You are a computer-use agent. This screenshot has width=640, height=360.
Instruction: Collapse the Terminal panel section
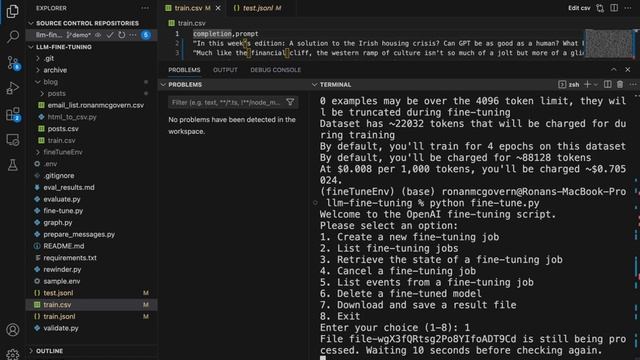pos(314,84)
